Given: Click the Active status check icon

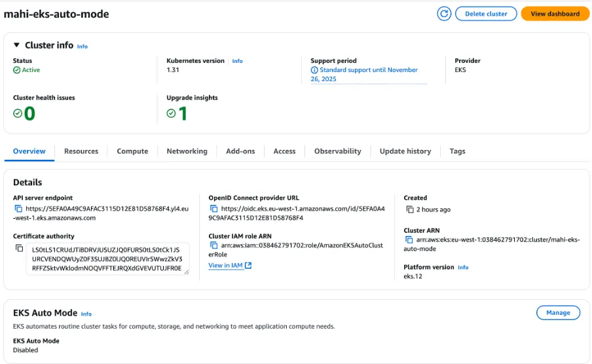Looking at the screenshot, I should coord(16,70).
